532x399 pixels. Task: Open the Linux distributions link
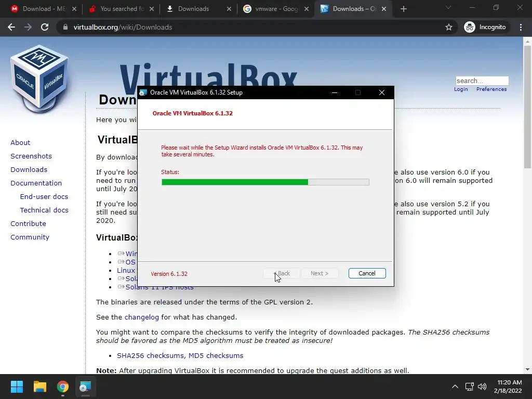126,270
